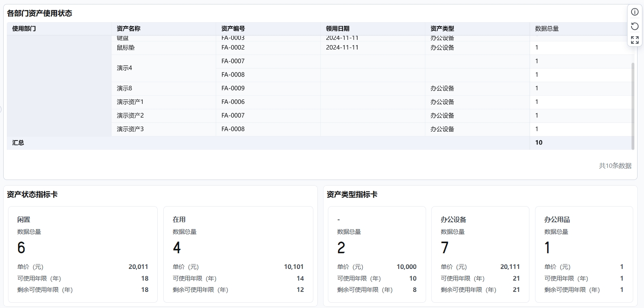Screen dimensions: 644x308
Task: Click the unnamed "-" asset type card
Action: [x=377, y=254]
